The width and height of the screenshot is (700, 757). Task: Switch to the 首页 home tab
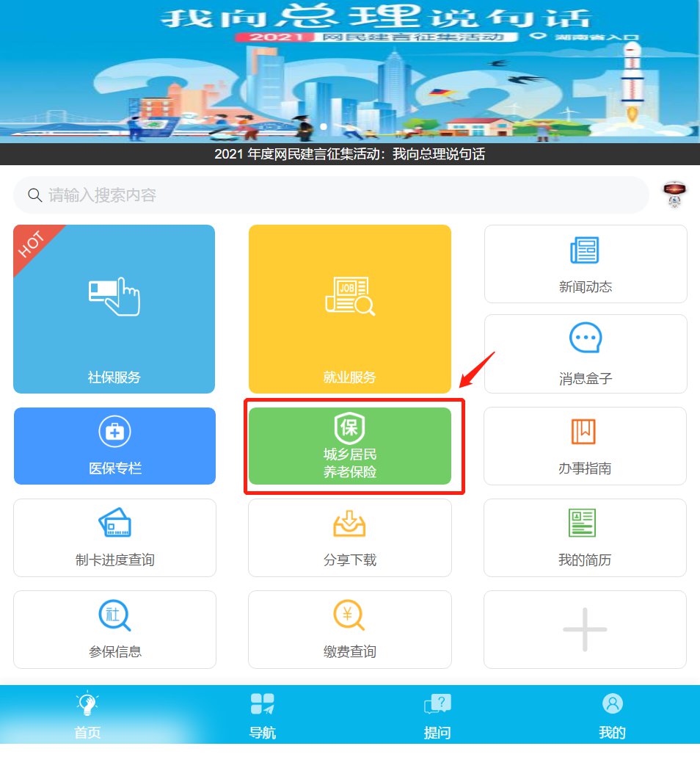tap(87, 715)
